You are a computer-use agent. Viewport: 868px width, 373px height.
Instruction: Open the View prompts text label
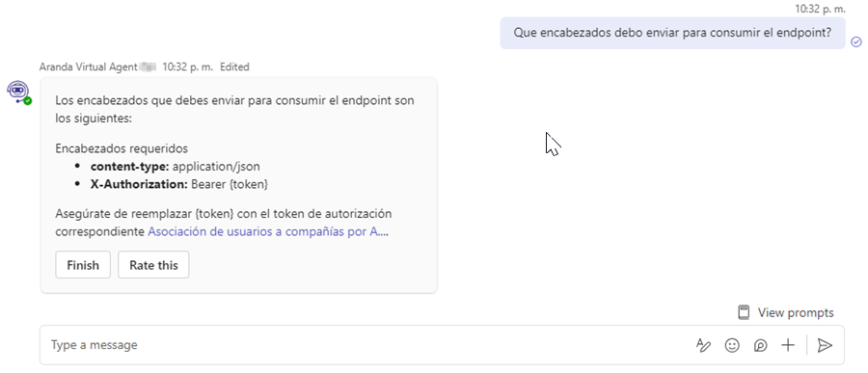796,312
